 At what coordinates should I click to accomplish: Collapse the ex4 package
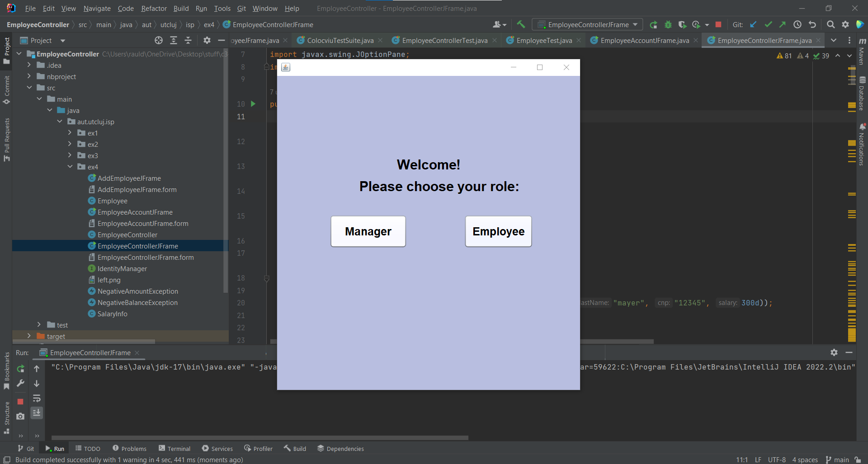point(70,166)
